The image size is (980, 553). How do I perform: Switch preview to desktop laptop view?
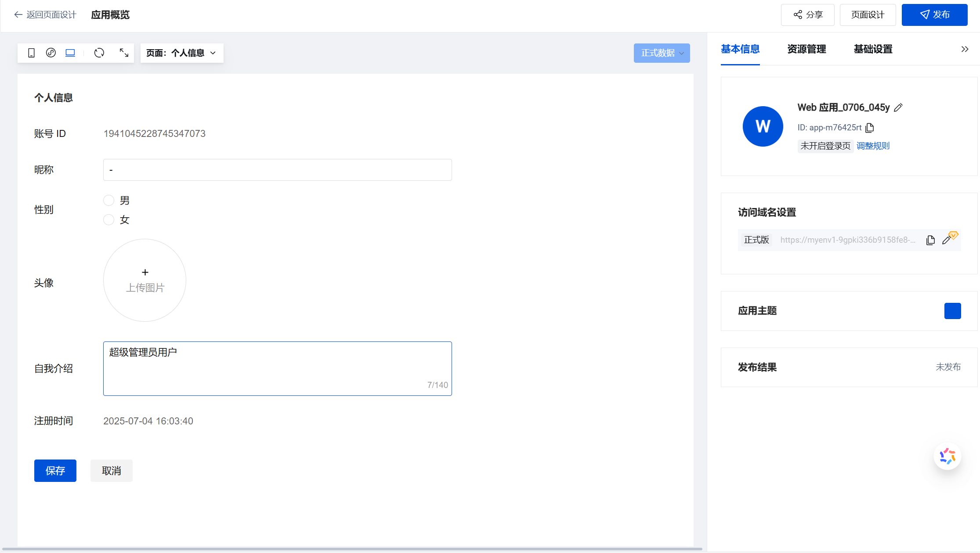click(x=70, y=53)
